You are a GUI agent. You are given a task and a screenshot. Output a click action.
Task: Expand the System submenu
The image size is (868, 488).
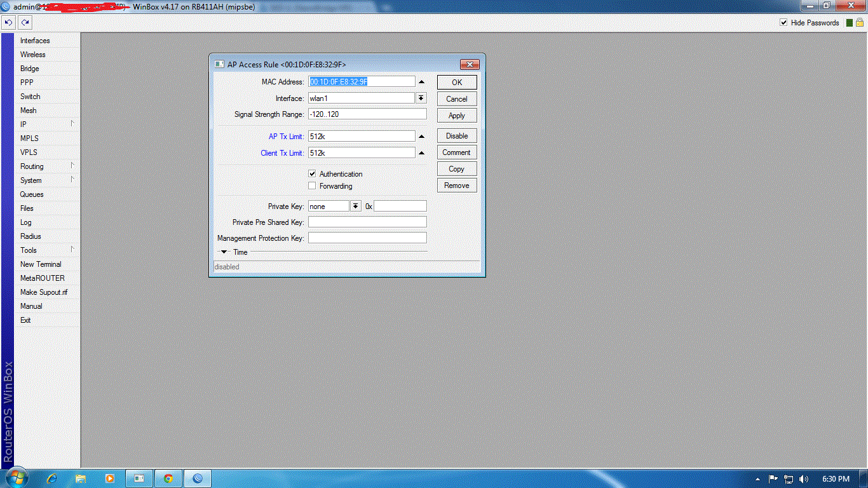pyautogui.click(x=48, y=180)
